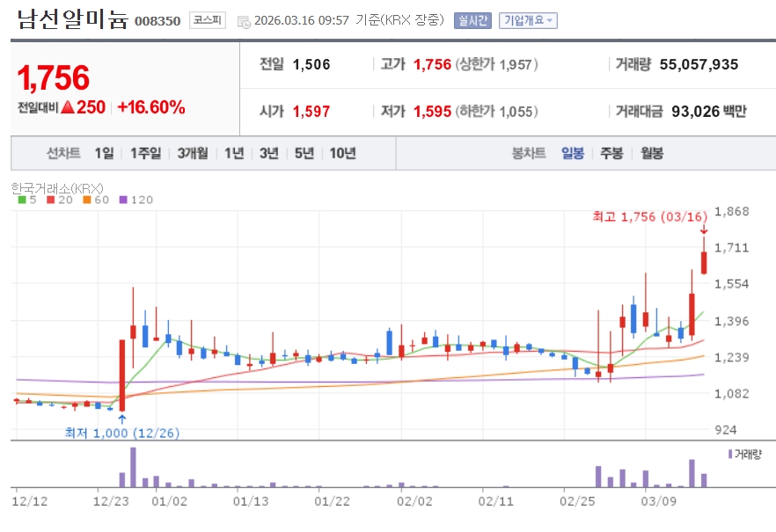Click the 코스피 market badge
Screen dimensions: 776x532
coord(208,20)
